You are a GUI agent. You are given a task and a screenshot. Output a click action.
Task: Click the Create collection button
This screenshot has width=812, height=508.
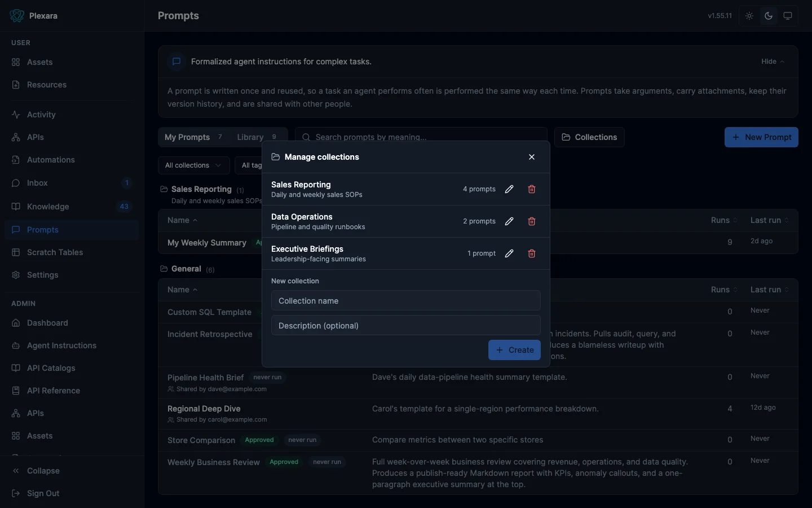pos(514,350)
